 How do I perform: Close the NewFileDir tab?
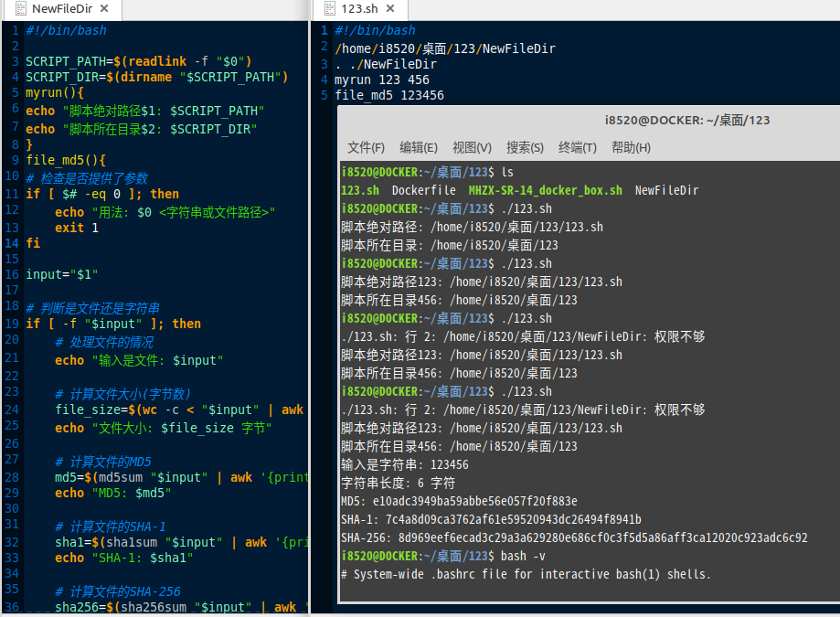click(x=104, y=8)
